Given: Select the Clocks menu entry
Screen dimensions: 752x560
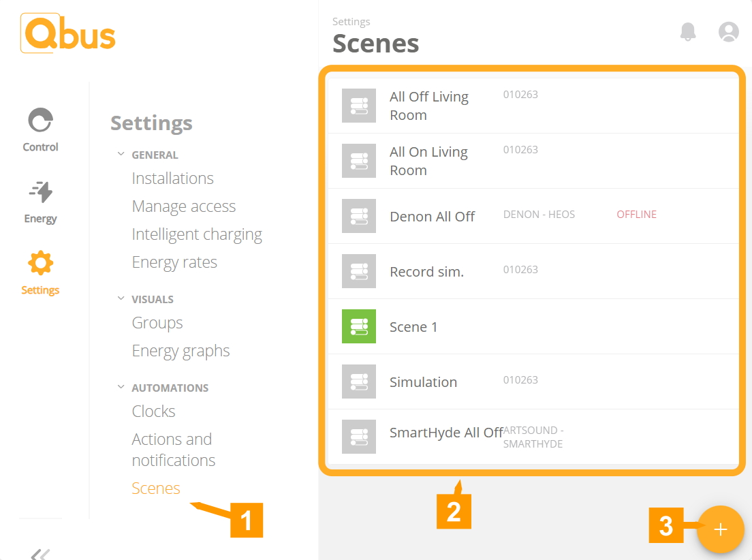Looking at the screenshot, I should tap(153, 411).
